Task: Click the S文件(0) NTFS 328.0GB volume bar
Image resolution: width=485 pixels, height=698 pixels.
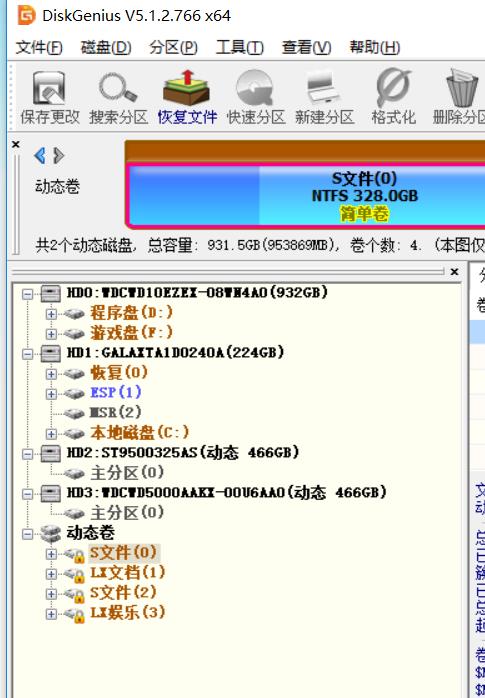Action: tap(305, 196)
